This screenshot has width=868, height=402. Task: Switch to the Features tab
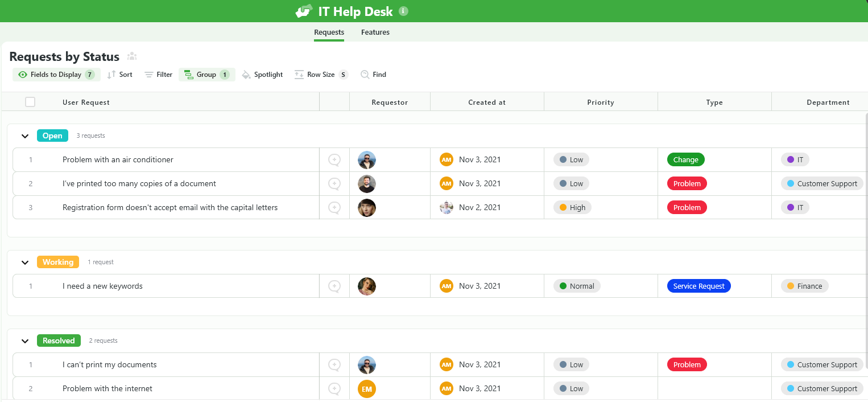375,32
